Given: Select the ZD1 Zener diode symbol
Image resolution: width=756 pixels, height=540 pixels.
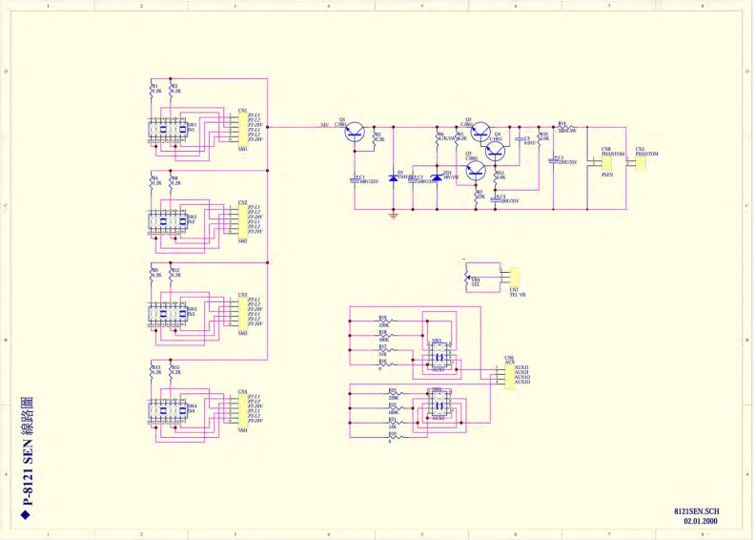Looking at the screenshot, I should [438, 177].
